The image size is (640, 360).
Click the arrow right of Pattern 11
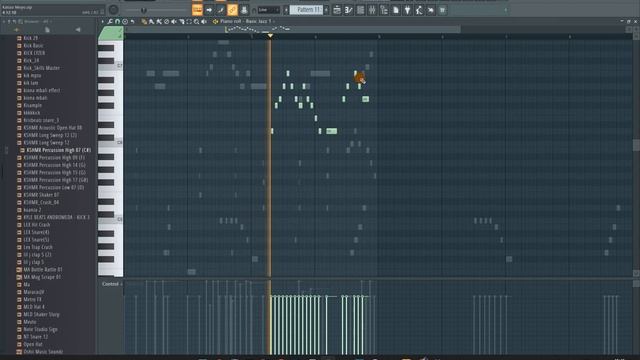click(326, 10)
